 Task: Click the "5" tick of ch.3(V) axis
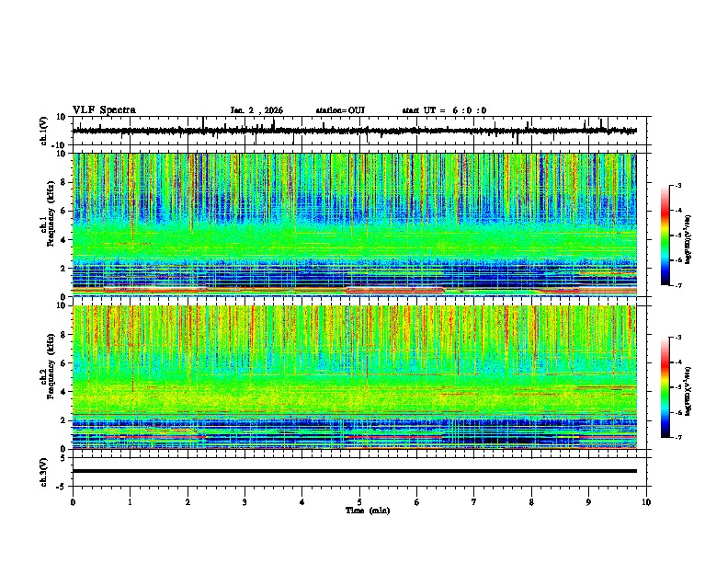click(x=63, y=458)
